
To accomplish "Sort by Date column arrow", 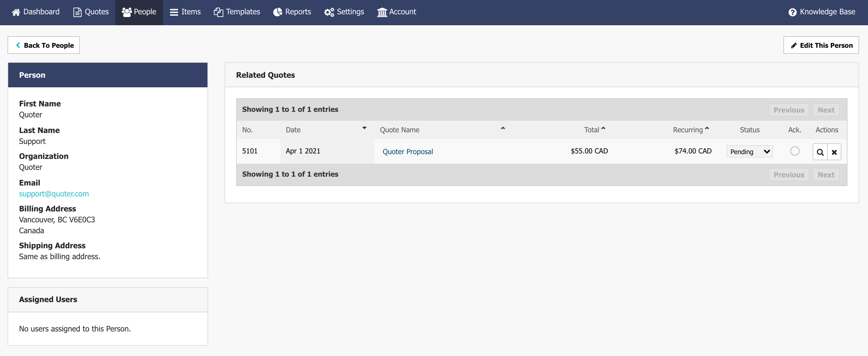I will click(x=364, y=128).
